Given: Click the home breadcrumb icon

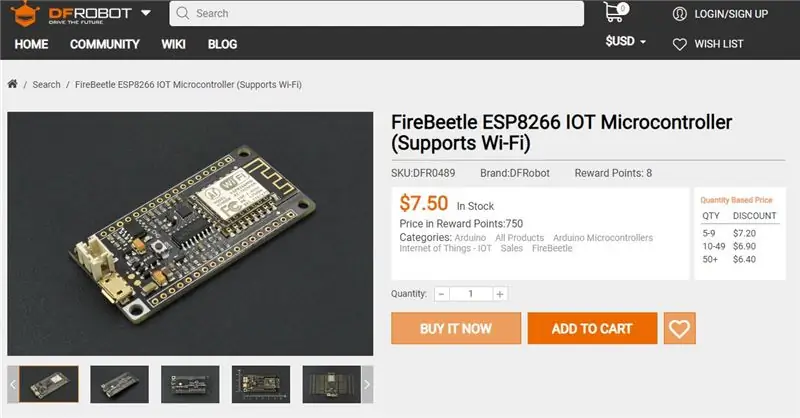Looking at the screenshot, I should (13, 84).
